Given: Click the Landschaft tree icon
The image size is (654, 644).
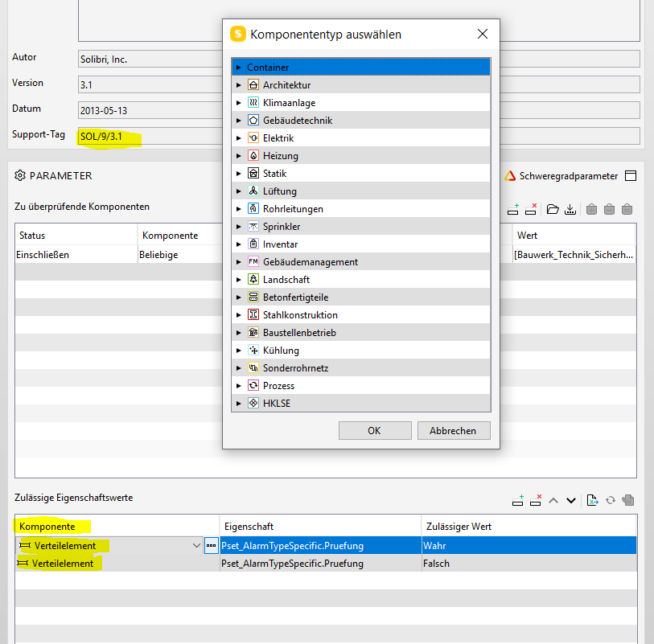Looking at the screenshot, I should 253,279.
